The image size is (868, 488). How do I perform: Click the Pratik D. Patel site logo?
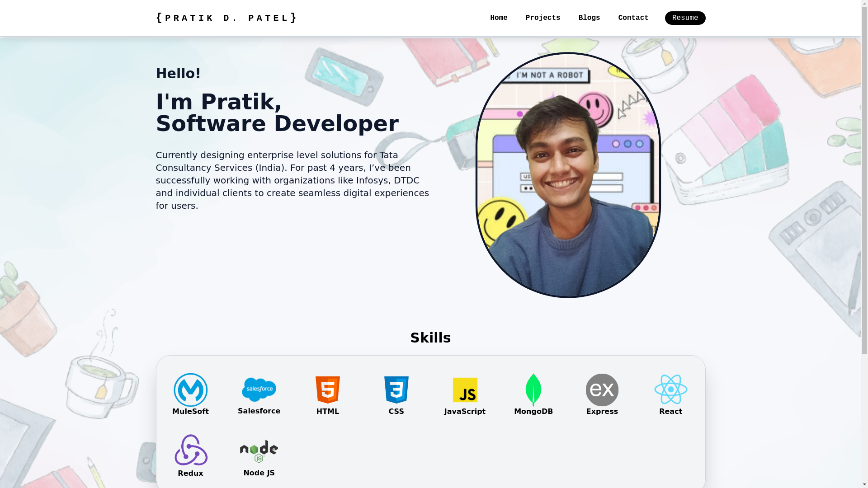click(226, 18)
